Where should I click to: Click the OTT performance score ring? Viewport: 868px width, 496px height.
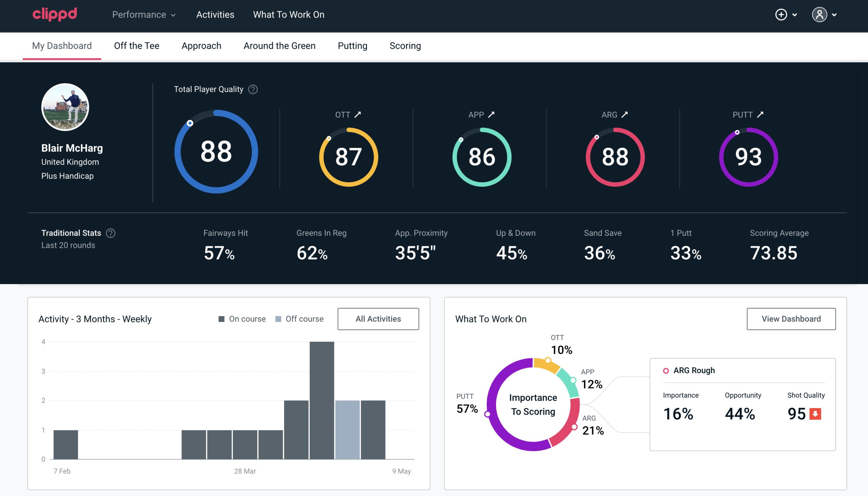click(x=347, y=156)
